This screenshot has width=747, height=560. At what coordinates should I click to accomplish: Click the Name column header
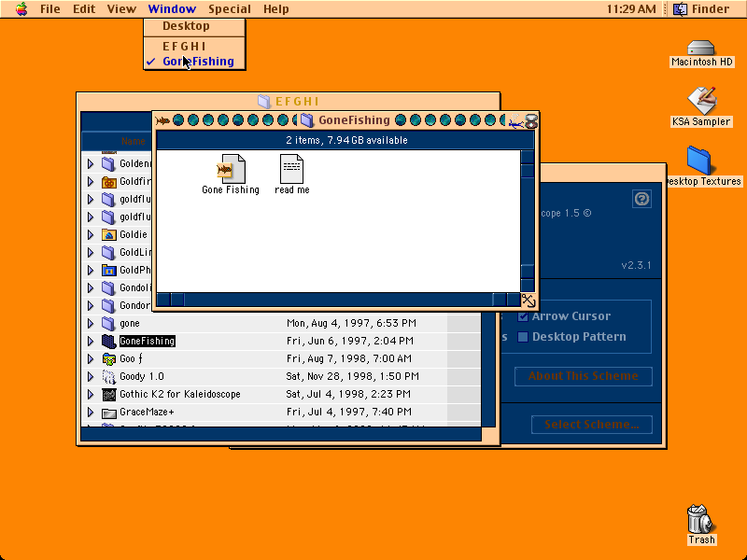[134, 141]
